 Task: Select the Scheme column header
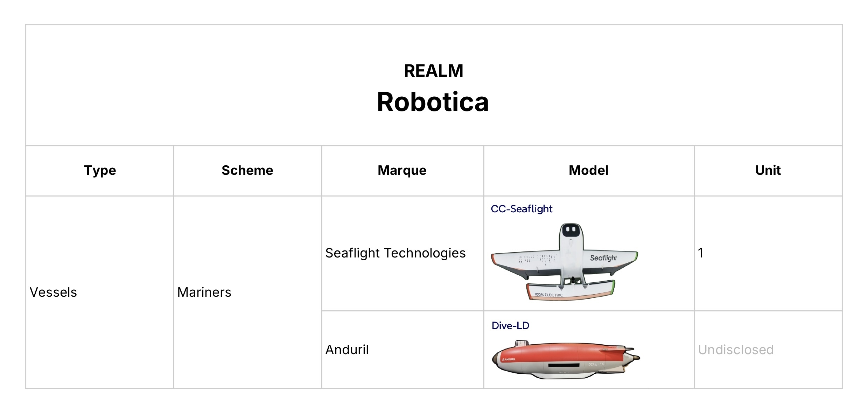pos(247,170)
